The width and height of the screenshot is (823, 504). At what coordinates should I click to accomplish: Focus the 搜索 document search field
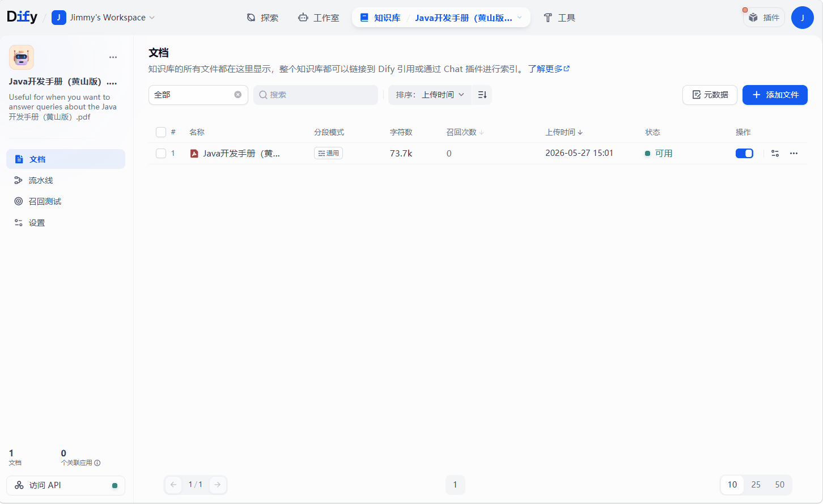[x=316, y=95]
